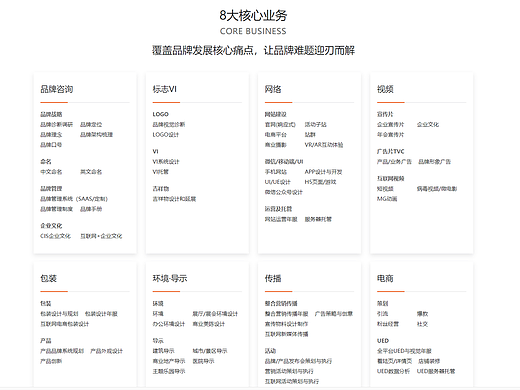Viewport: 520px width, 390px height.
Task: Click the '短视频' item
Action: point(385,189)
